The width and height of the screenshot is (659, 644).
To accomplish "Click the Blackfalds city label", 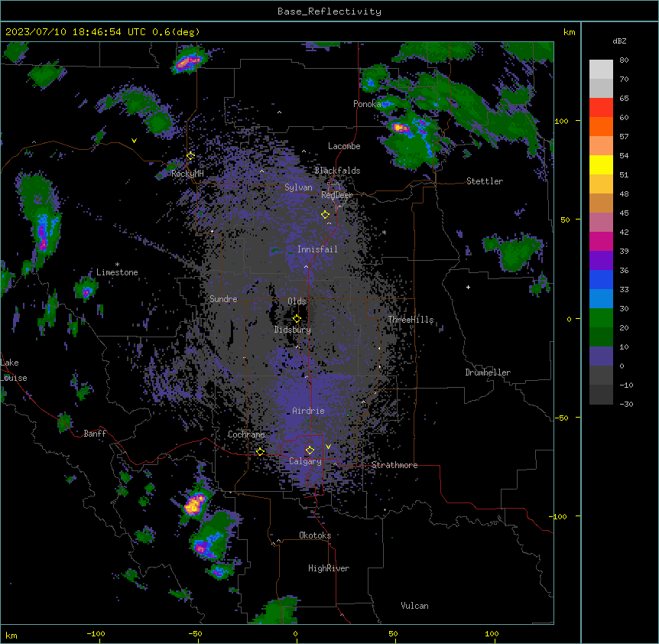I will (337, 171).
